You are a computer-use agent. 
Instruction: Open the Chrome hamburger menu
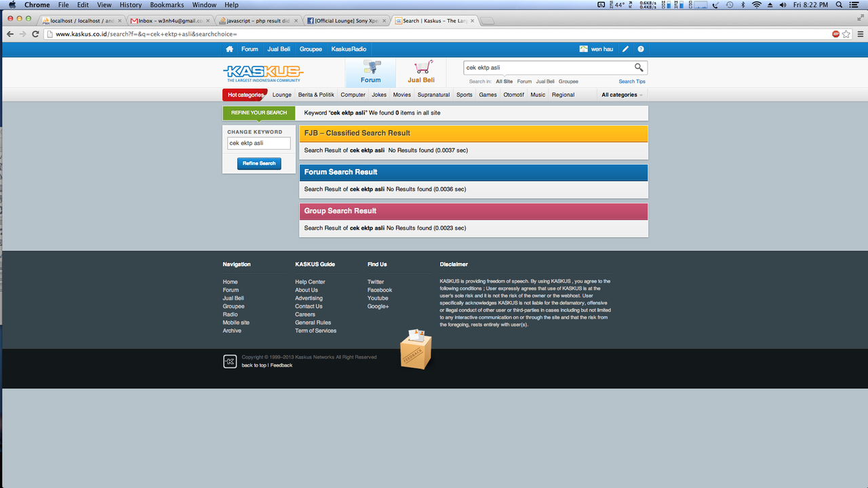(859, 34)
